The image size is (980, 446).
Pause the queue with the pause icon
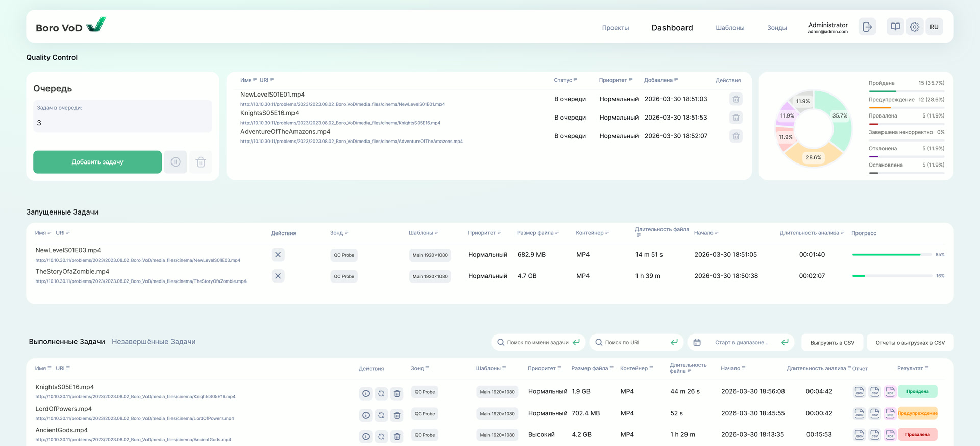(176, 162)
